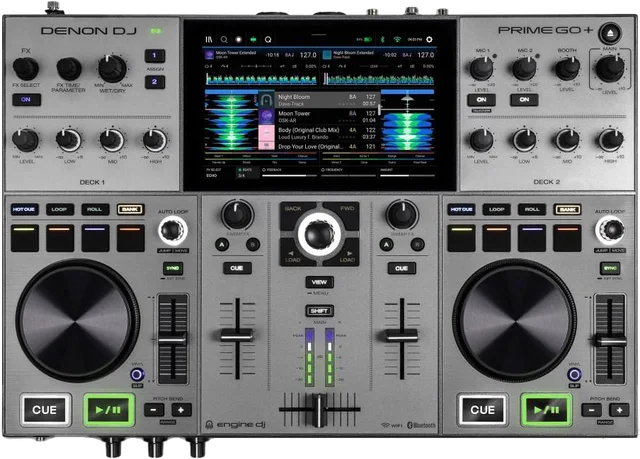Tap the Deck 2 Vinyl button
The height and width of the screenshot is (459, 640).
[574, 374]
